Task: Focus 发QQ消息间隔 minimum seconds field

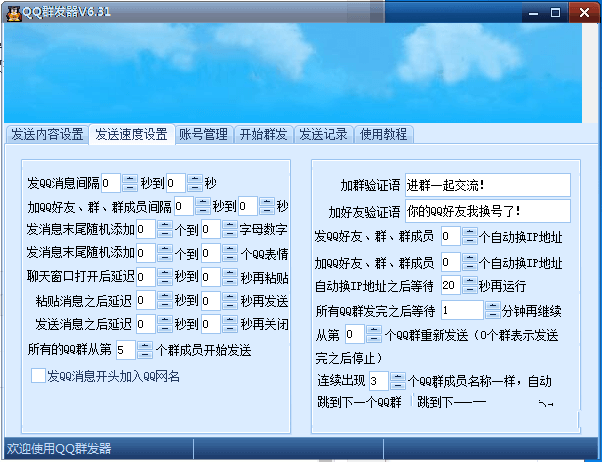Action: click(111, 183)
